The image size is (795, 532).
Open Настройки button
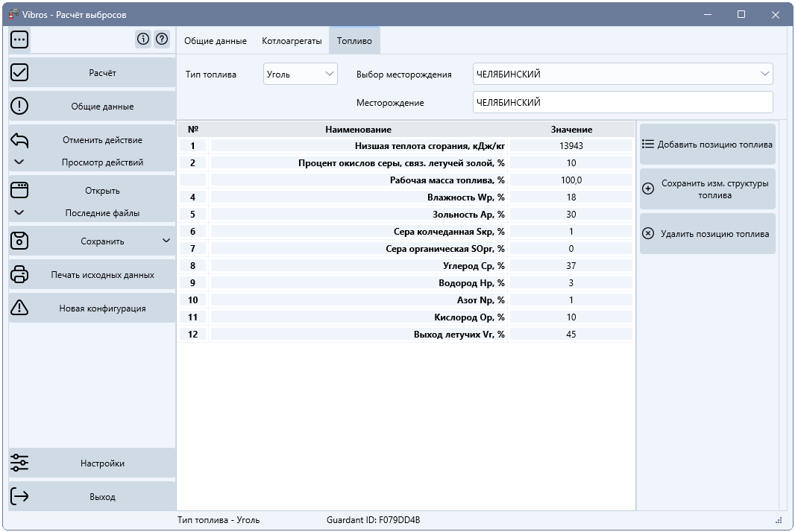click(92, 463)
